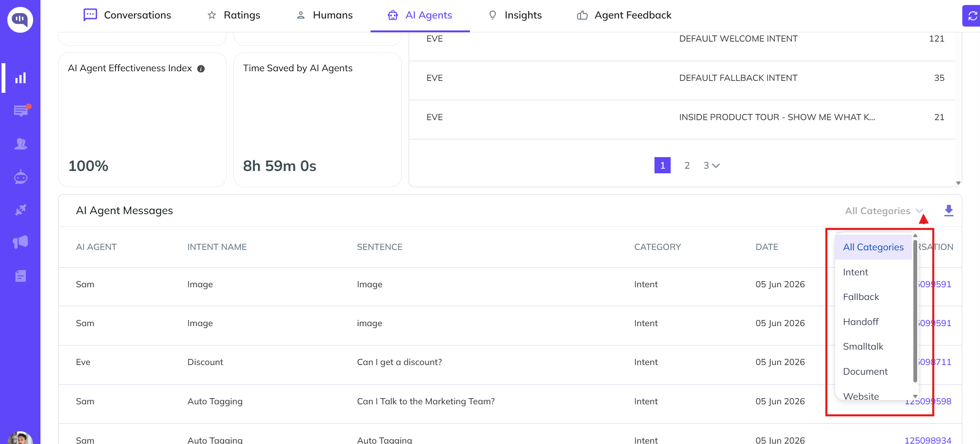Select All Categories option in list
The width and height of the screenshot is (980, 444).
pyautogui.click(x=873, y=247)
